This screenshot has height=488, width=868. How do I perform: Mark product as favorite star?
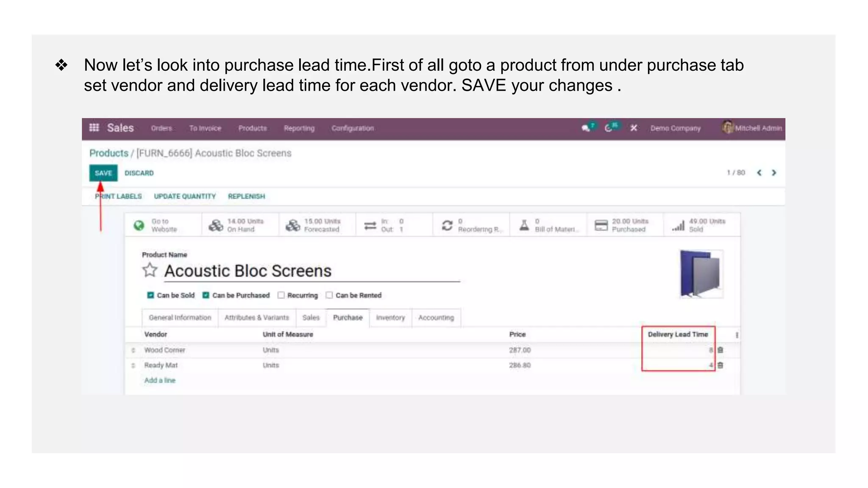point(150,270)
